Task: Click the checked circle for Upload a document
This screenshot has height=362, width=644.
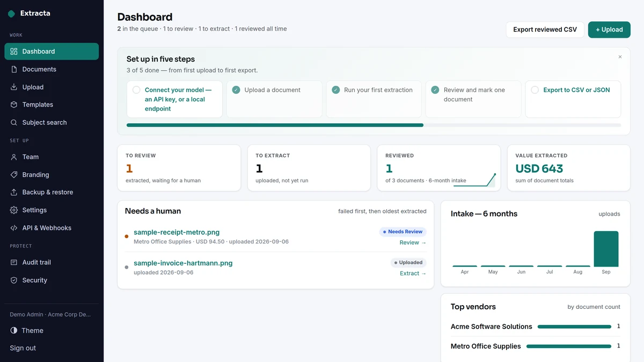Action: coord(236,90)
